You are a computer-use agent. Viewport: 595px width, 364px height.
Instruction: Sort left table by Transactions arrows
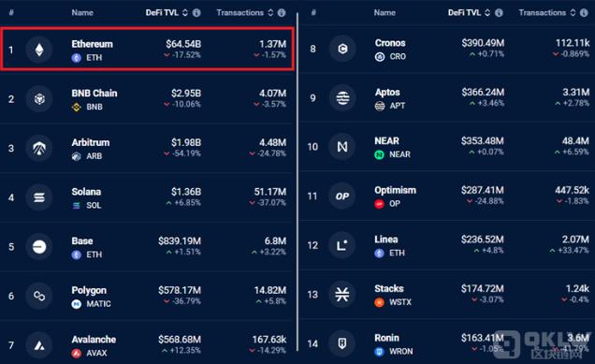pyautogui.click(x=270, y=13)
